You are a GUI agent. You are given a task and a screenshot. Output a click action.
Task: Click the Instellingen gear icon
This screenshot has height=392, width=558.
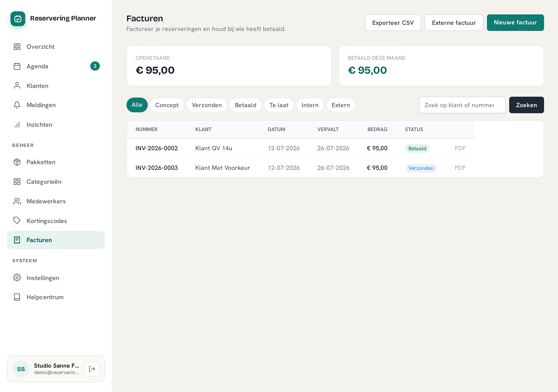[17, 278]
